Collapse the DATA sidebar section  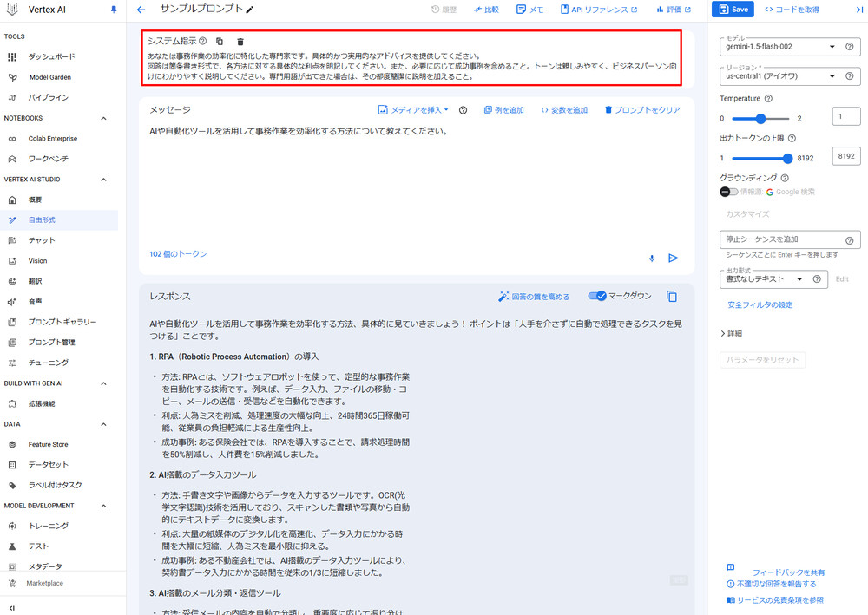coord(103,425)
